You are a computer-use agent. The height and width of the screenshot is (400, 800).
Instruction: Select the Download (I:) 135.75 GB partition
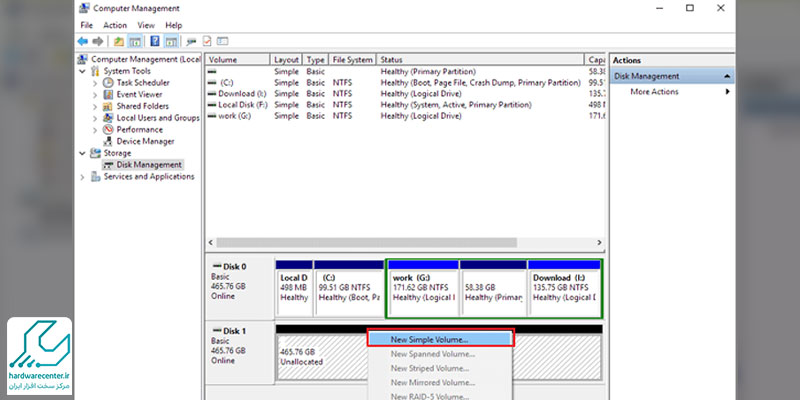tap(564, 288)
